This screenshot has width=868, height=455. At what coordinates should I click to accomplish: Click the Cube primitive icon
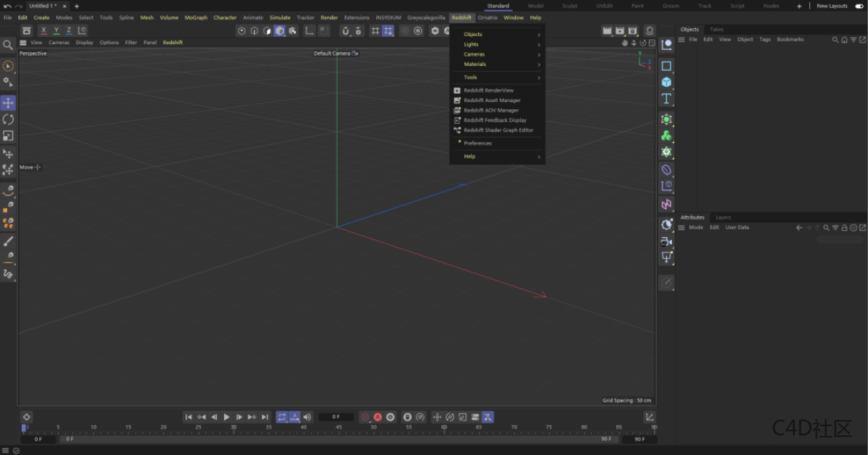click(x=666, y=82)
